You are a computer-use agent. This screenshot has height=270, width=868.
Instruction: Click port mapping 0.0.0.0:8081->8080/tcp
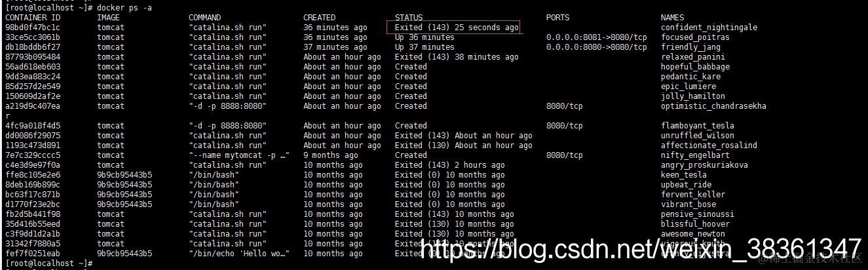tap(597, 37)
